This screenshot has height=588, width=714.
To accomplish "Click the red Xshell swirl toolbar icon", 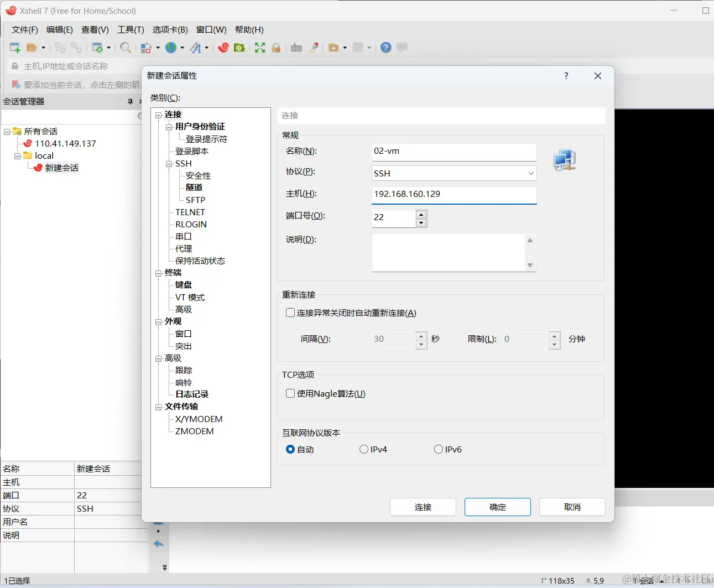I will (x=223, y=48).
